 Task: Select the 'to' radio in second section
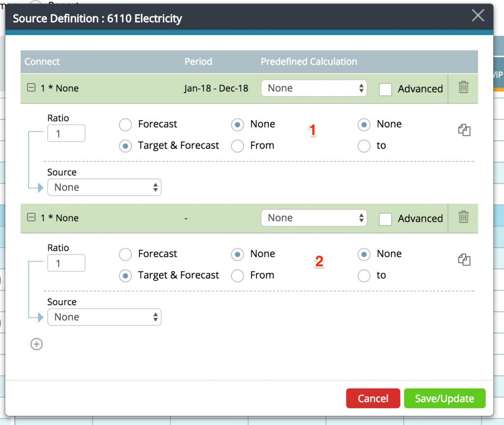coord(364,276)
